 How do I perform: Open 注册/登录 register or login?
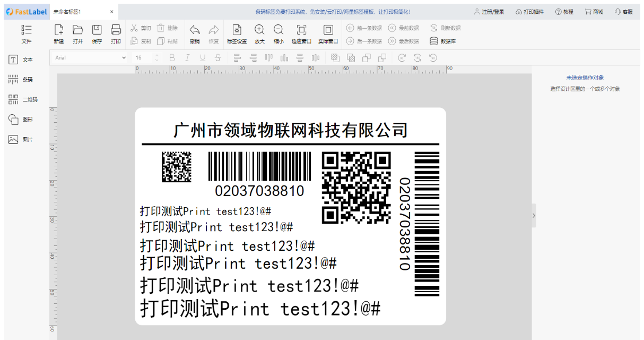[489, 12]
